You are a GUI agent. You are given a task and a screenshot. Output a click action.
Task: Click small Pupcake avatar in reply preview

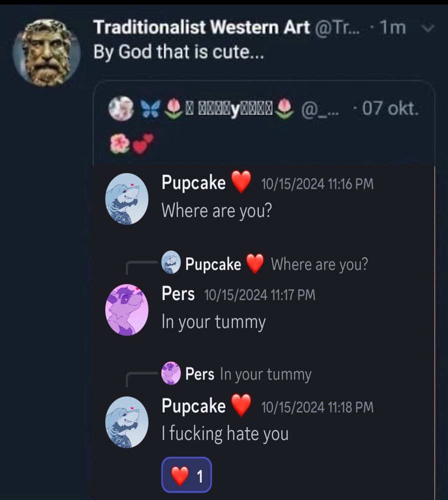[x=171, y=262]
